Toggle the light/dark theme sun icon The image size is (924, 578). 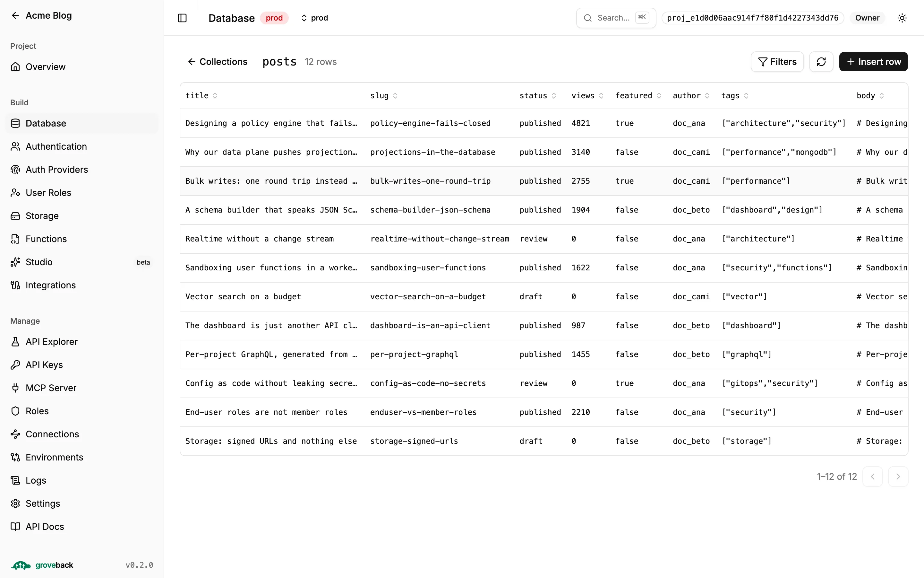[x=902, y=18]
